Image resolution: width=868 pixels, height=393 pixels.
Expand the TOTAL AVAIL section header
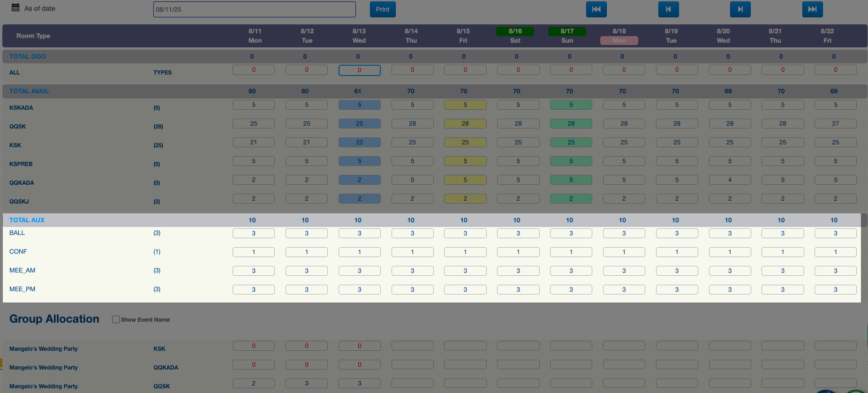tap(29, 91)
